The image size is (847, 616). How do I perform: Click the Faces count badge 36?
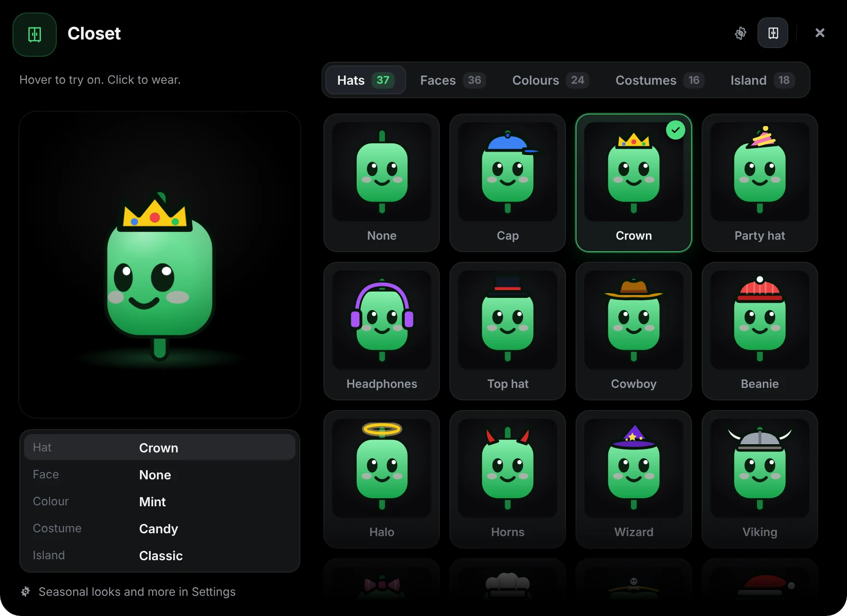475,80
